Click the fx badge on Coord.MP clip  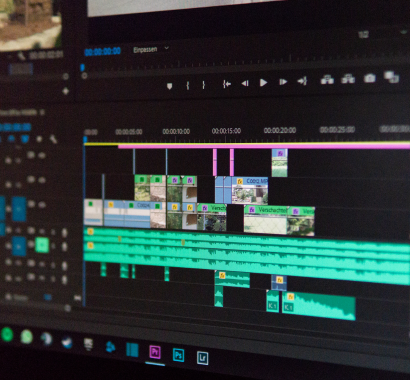click(240, 182)
